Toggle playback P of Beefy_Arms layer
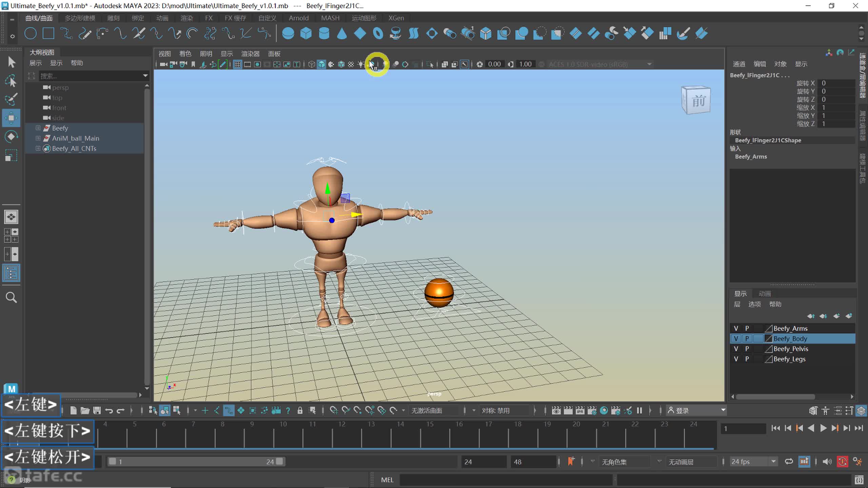 click(x=747, y=328)
